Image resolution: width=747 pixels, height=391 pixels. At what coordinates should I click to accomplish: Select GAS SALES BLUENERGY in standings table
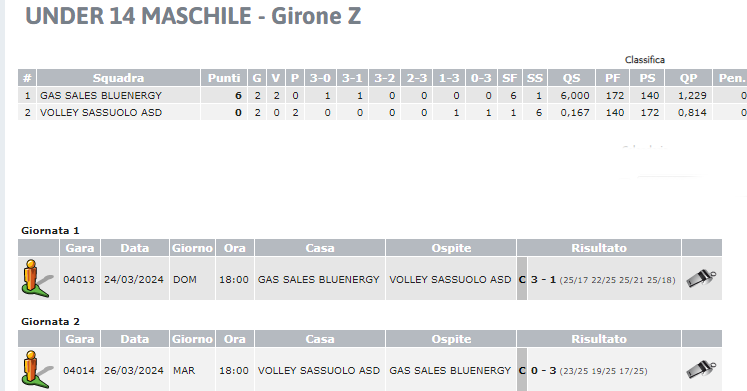tap(101, 96)
